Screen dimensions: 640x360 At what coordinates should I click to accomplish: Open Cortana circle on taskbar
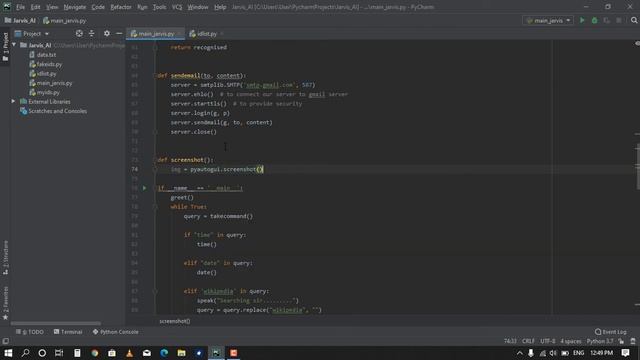[42, 353]
